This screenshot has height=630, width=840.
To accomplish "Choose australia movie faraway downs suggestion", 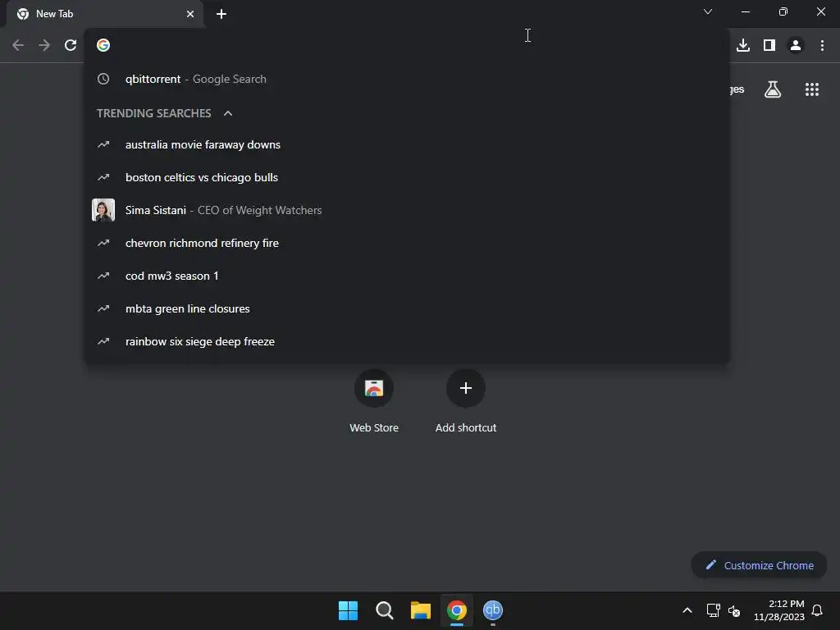I will click(x=407, y=144).
